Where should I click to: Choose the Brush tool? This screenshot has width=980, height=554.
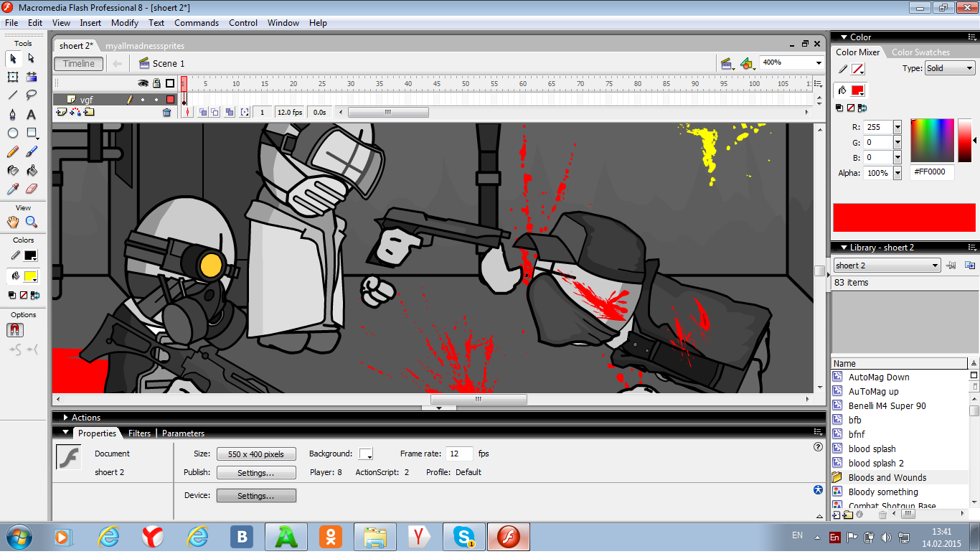(32, 151)
